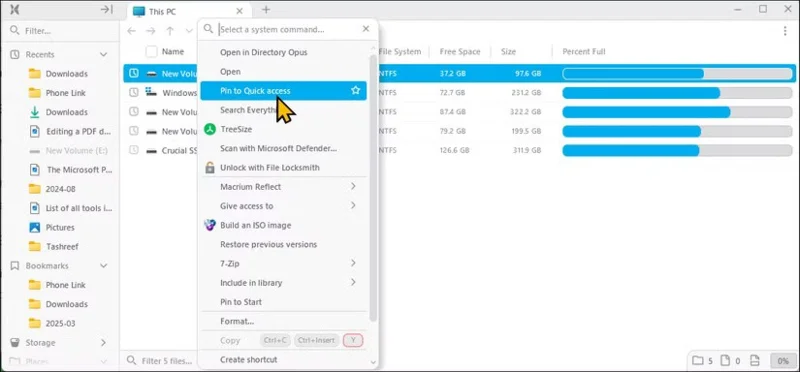Screen dimensions: 800x372
Task: Click the clock icon on Crucial SSD row
Action: [x=134, y=151]
